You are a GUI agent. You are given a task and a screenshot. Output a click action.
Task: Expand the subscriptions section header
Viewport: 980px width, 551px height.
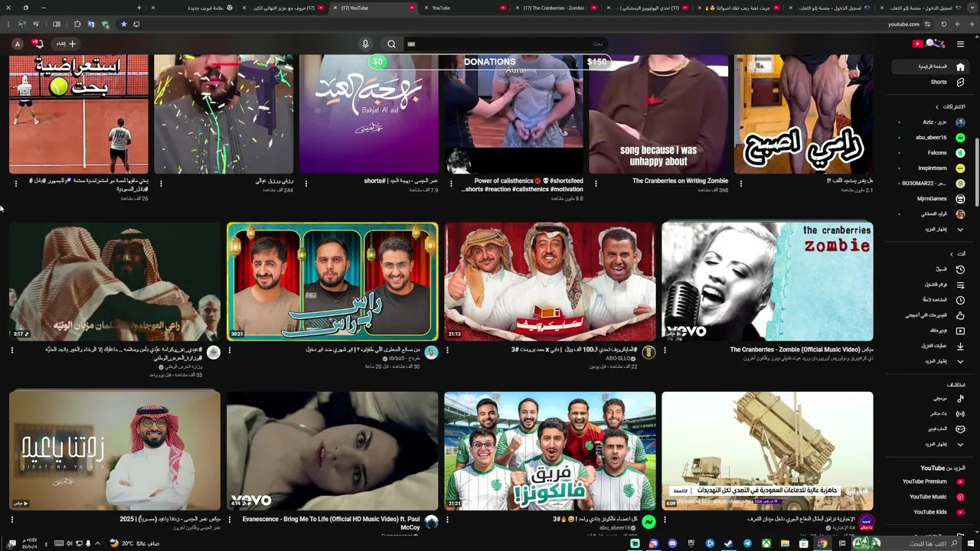click(x=949, y=106)
